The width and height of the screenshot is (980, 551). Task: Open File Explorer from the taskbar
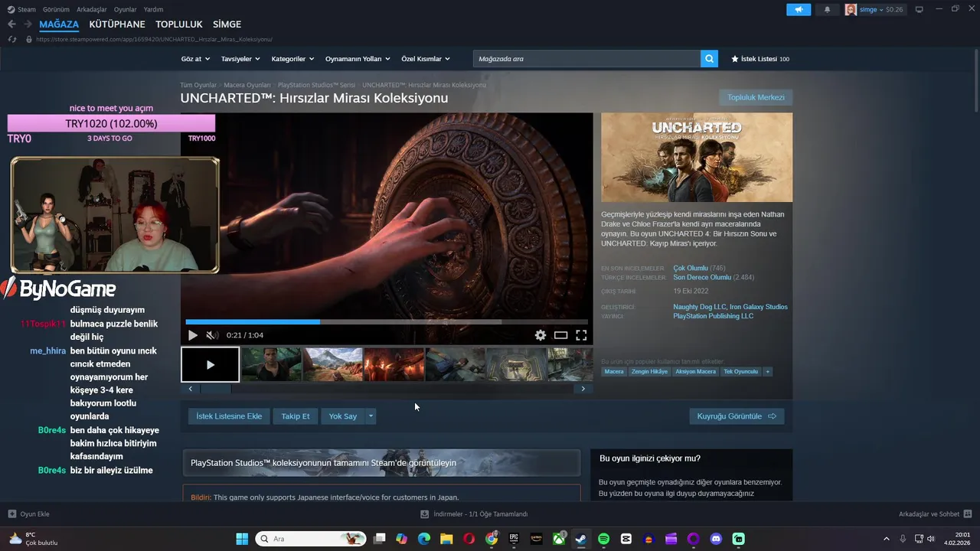click(446, 539)
